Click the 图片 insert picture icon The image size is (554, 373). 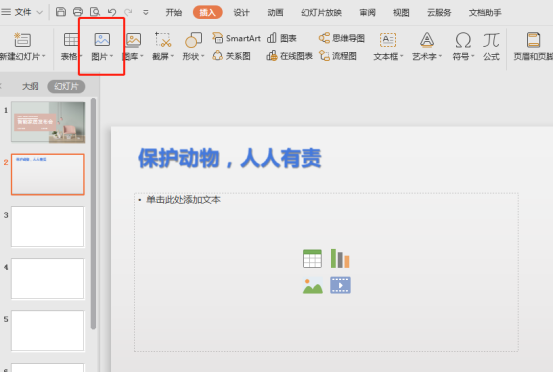coord(102,40)
